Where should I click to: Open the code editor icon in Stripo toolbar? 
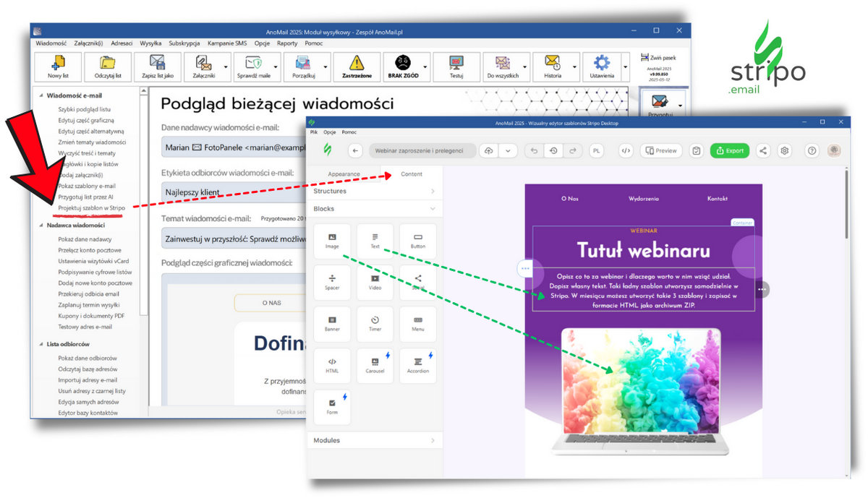coord(626,151)
